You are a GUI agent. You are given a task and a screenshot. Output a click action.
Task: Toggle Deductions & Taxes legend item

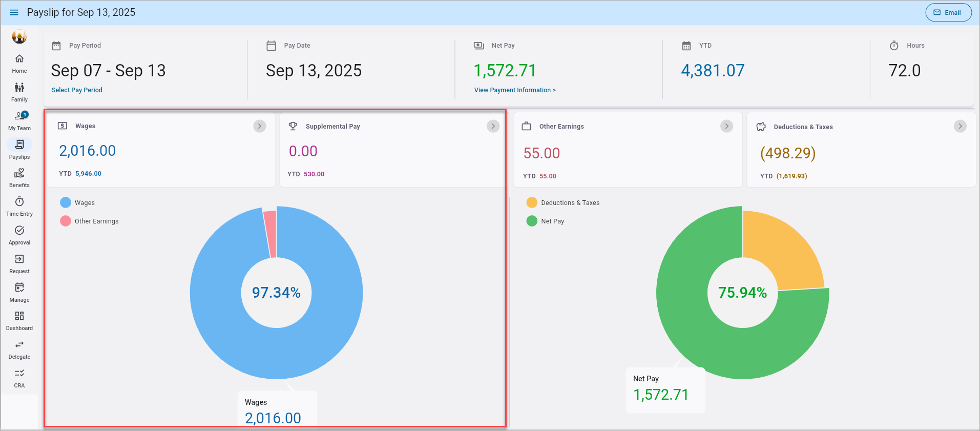[x=563, y=203]
